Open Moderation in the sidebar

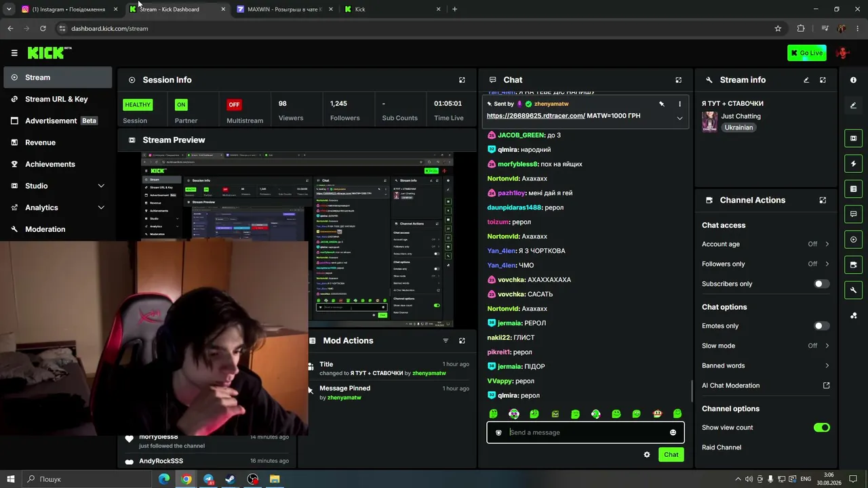(x=58, y=229)
